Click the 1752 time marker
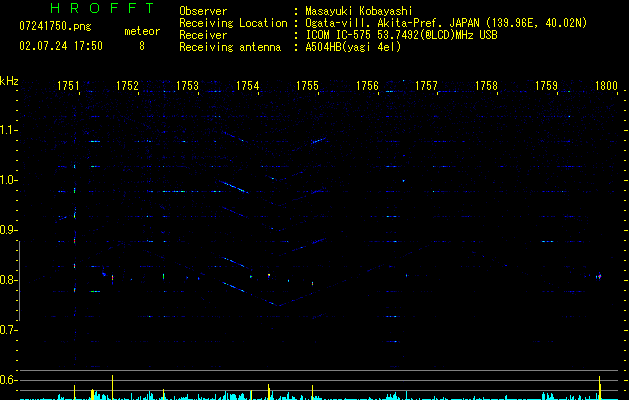The width and height of the screenshot is (629, 400). pyautogui.click(x=127, y=86)
